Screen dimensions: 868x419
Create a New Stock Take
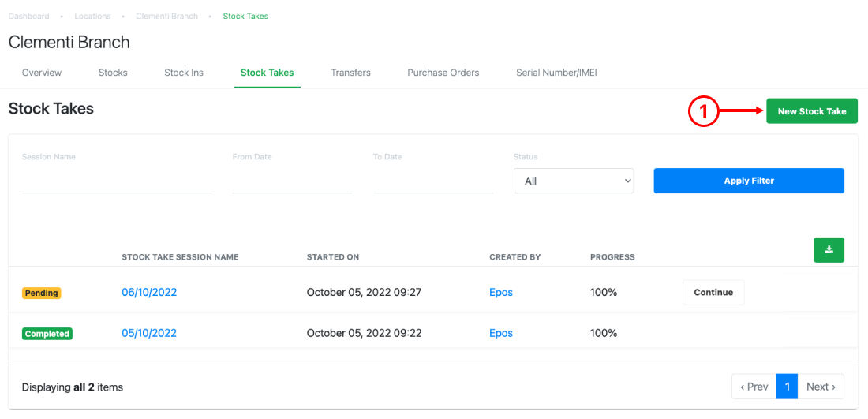[x=811, y=111]
